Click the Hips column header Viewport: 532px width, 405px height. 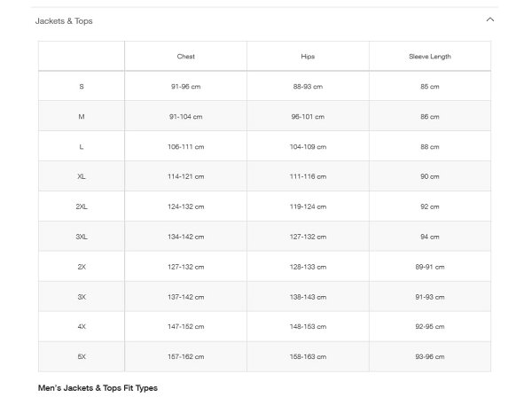tap(308, 57)
